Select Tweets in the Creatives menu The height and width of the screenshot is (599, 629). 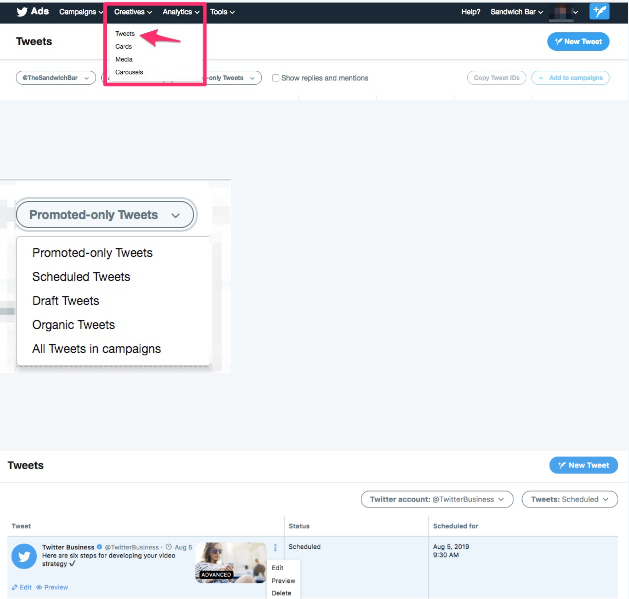[125, 34]
